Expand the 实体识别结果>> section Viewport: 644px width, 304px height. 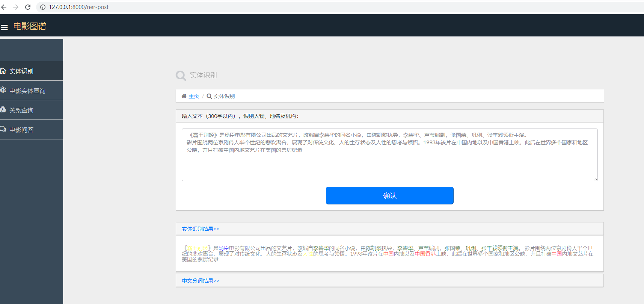coord(200,229)
